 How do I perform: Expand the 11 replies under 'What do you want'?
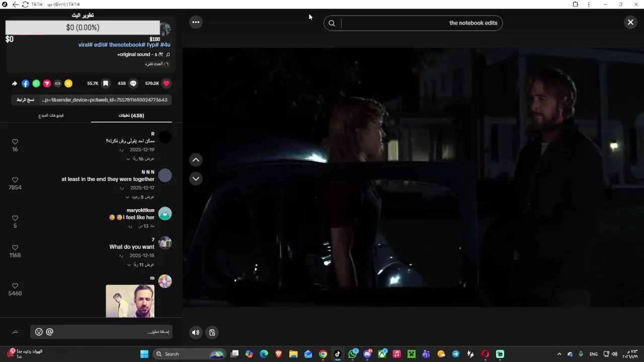tap(140, 264)
